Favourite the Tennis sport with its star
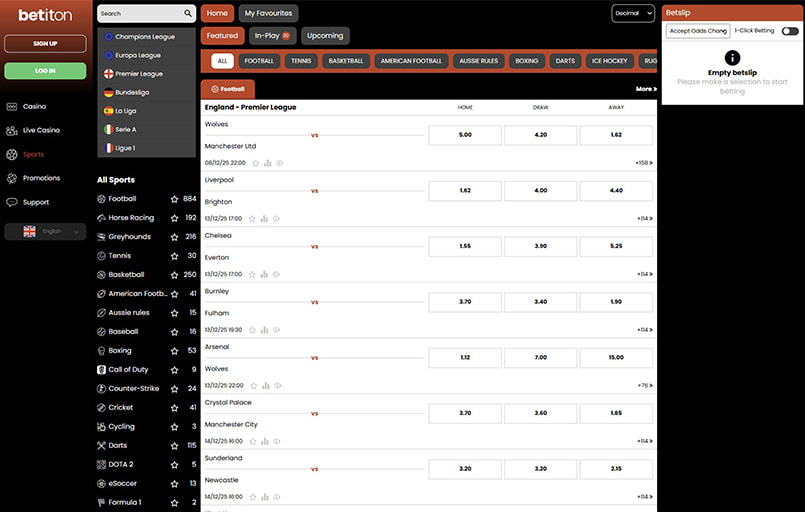 click(175, 256)
